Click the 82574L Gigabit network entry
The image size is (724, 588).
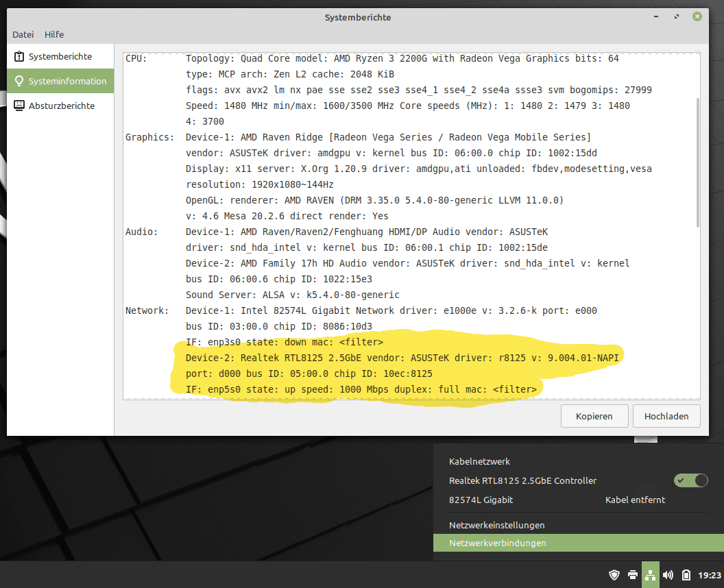[481, 500]
